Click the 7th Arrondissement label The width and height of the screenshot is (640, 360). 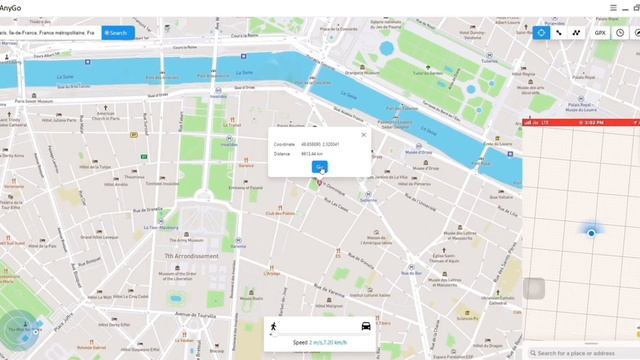[191, 256]
